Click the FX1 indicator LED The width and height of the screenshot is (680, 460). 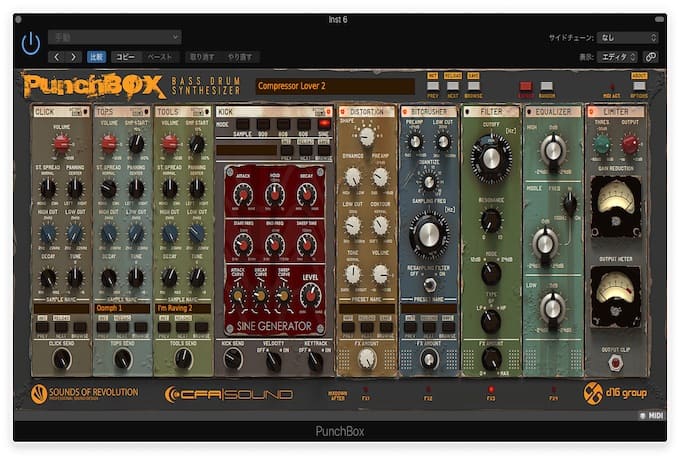coord(366,390)
